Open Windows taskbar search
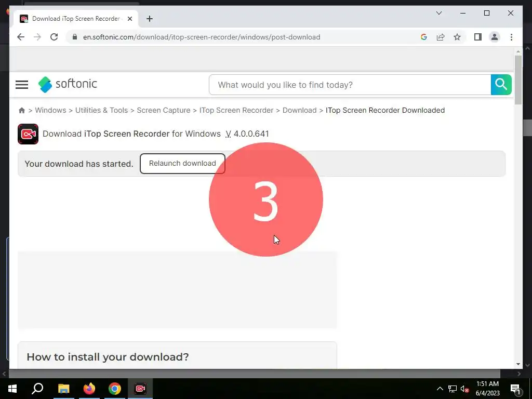This screenshot has height=399, width=532. [37, 389]
